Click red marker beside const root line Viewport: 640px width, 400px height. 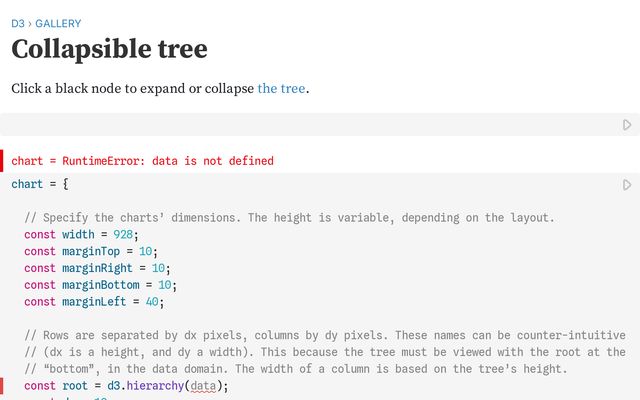[x=3, y=386]
